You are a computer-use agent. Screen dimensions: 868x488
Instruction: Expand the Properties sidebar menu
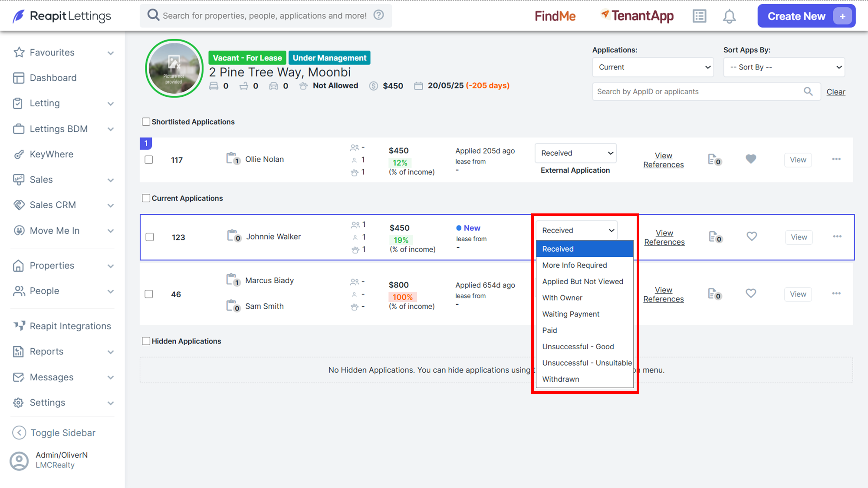pyautogui.click(x=64, y=265)
